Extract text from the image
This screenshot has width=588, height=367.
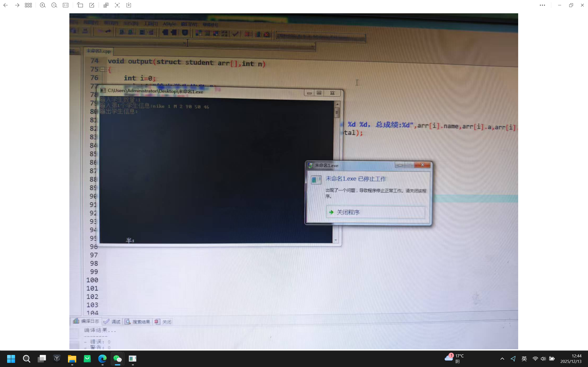117,5
